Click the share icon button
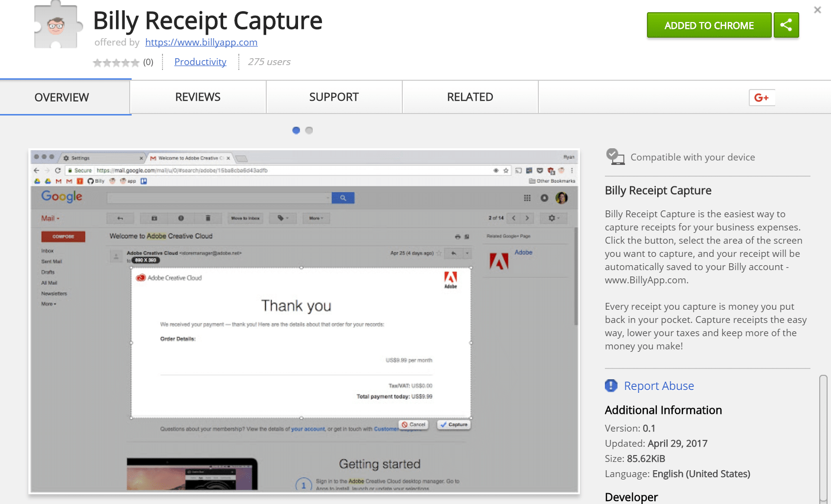This screenshot has width=831, height=504. (786, 25)
